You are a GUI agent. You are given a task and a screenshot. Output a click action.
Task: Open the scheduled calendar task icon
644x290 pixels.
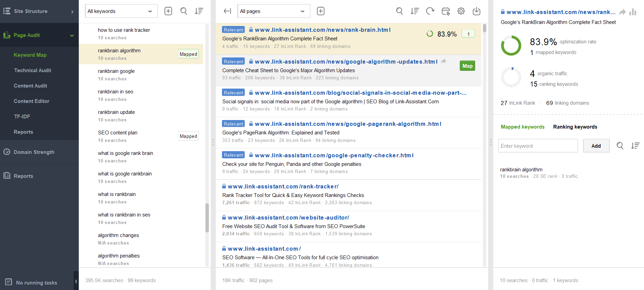tap(446, 11)
